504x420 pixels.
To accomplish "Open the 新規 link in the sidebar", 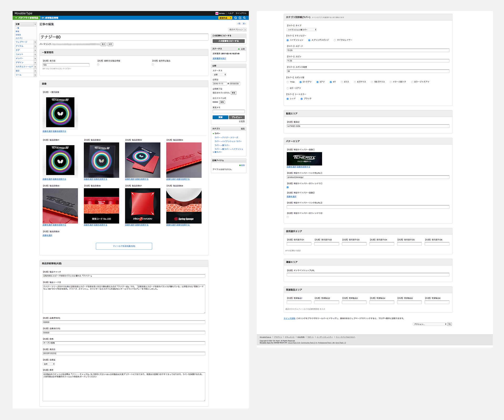I will pos(17,31).
